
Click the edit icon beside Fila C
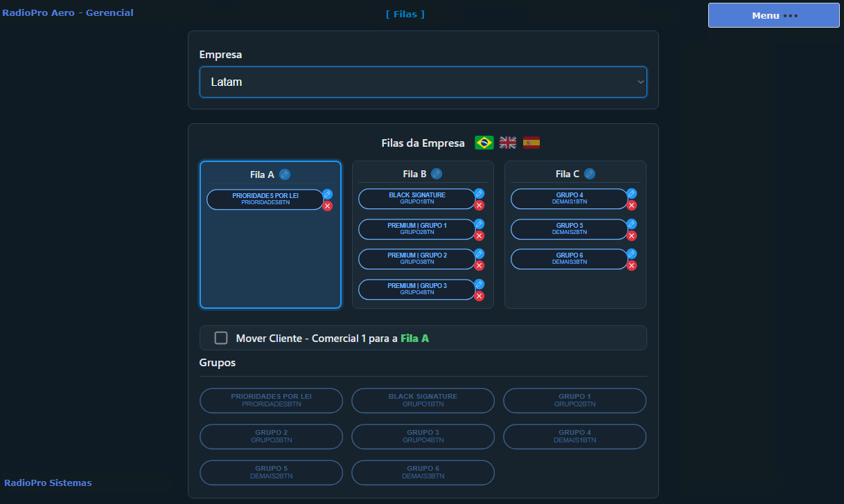tap(590, 174)
